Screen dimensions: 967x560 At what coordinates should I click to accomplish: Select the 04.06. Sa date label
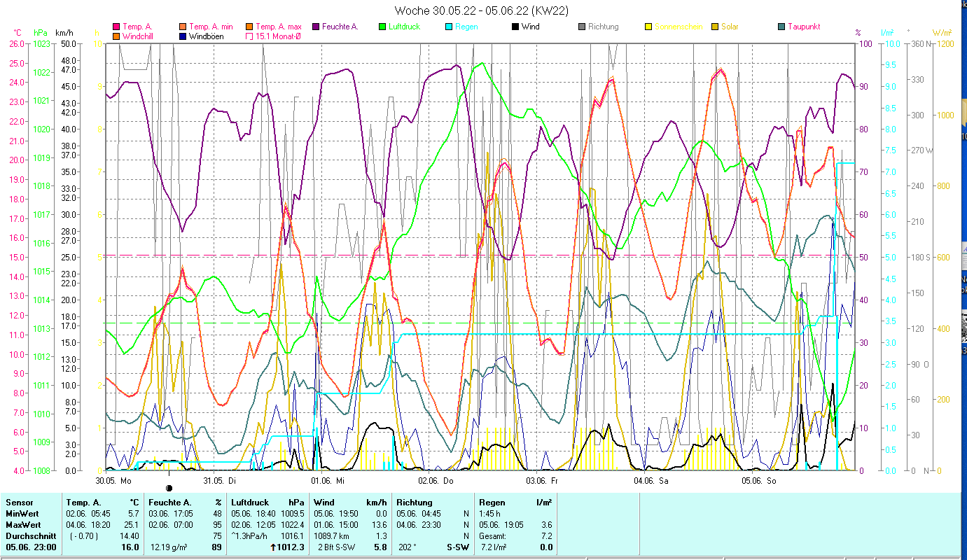click(x=651, y=481)
